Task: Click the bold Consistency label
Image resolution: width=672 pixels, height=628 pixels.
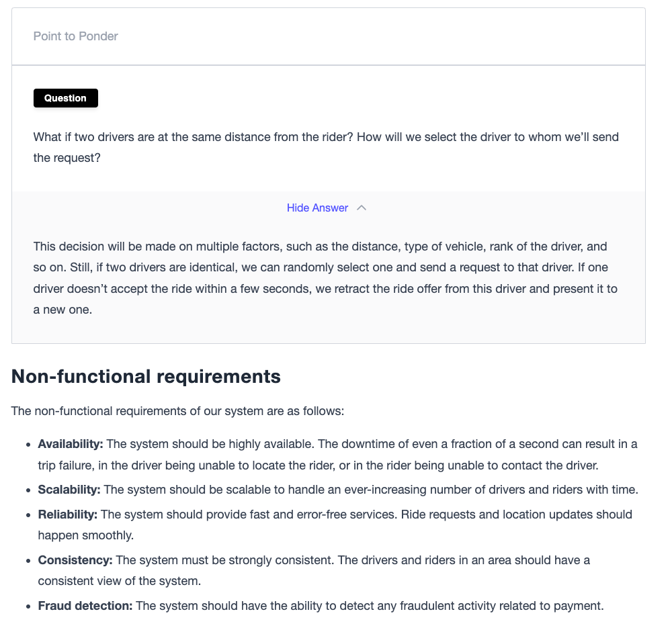Action: tap(75, 560)
